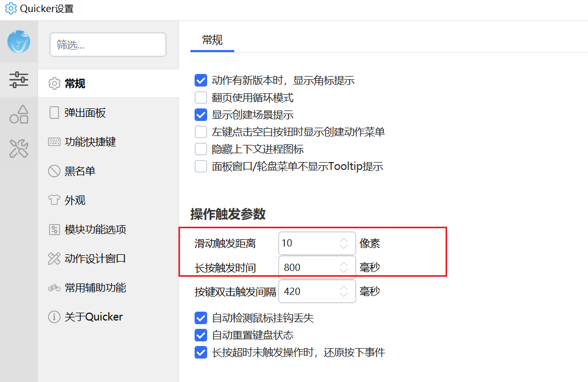Open the 常规 settings category

pos(109,83)
